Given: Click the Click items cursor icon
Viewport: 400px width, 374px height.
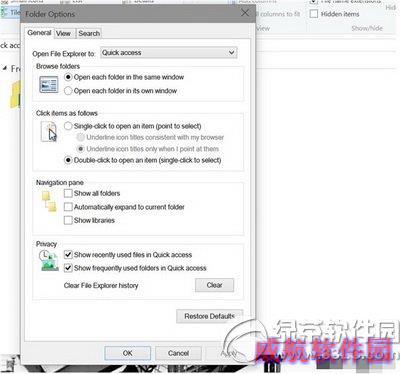Looking at the screenshot, I should (49, 132).
